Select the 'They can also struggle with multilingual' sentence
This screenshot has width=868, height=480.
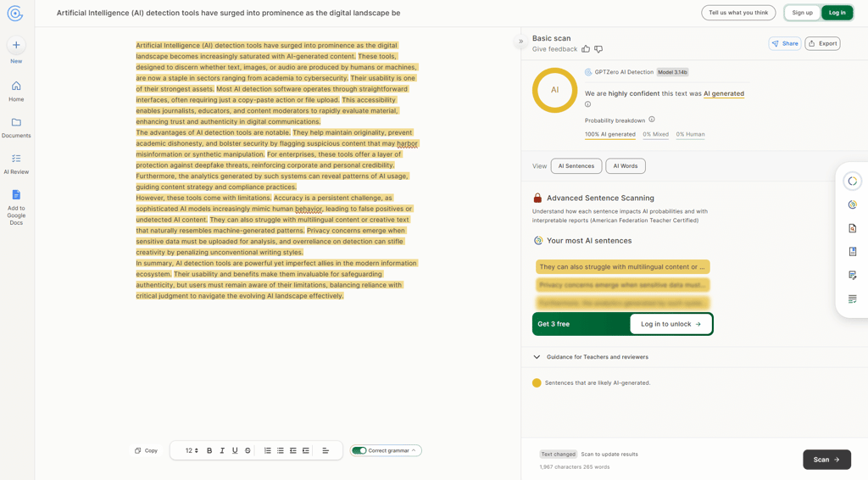coord(623,267)
